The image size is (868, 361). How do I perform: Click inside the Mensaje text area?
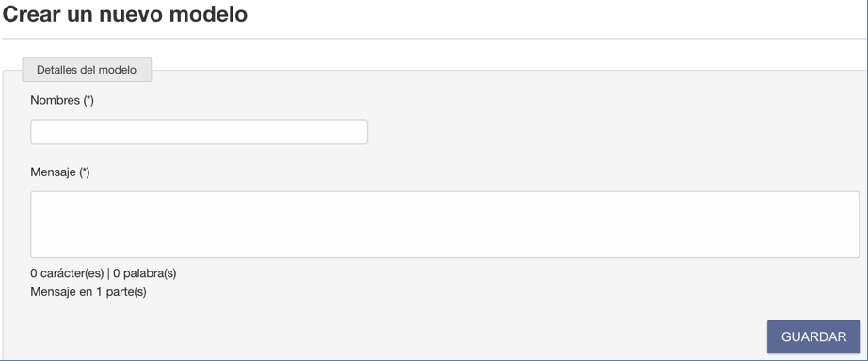[x=444, y=224]
